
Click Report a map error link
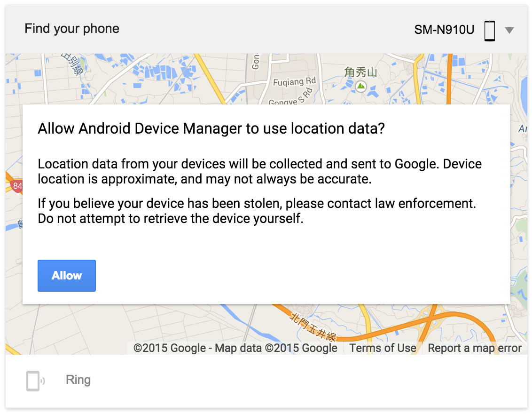click(474, 348)
